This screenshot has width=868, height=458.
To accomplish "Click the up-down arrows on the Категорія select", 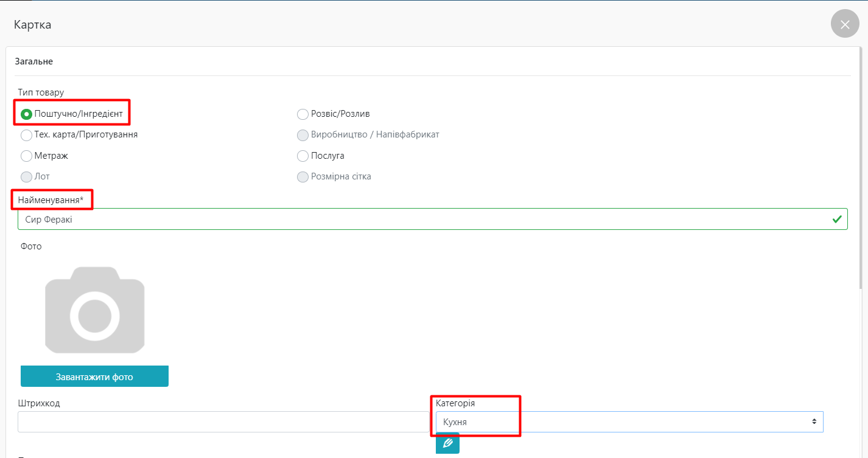I will click(814, 422).
